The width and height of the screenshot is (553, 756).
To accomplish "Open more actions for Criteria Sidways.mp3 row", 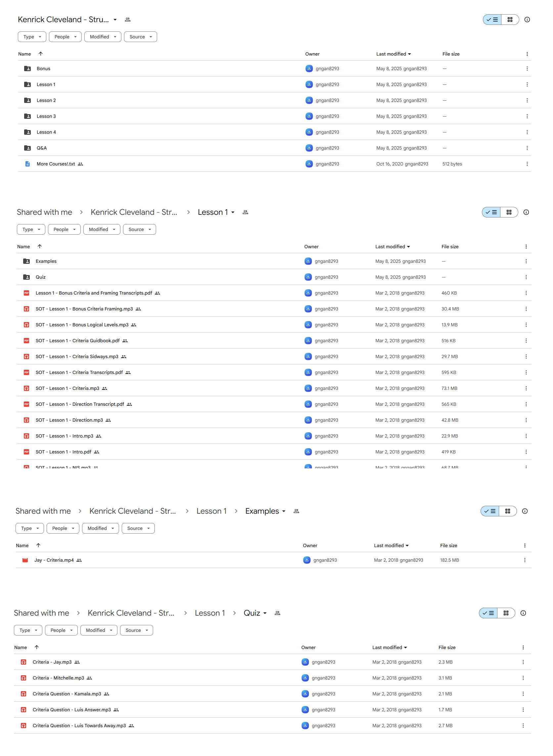I will tap(526, 356).
